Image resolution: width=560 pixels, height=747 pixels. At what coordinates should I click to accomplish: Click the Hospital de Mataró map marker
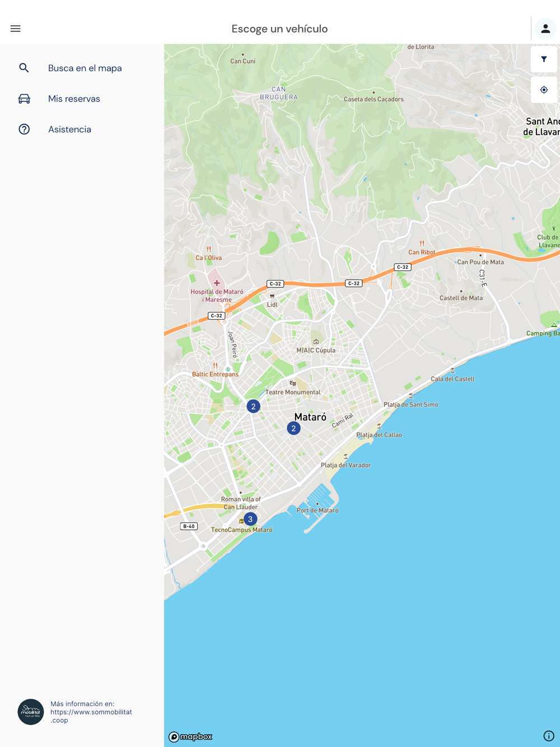coord(217,283)
